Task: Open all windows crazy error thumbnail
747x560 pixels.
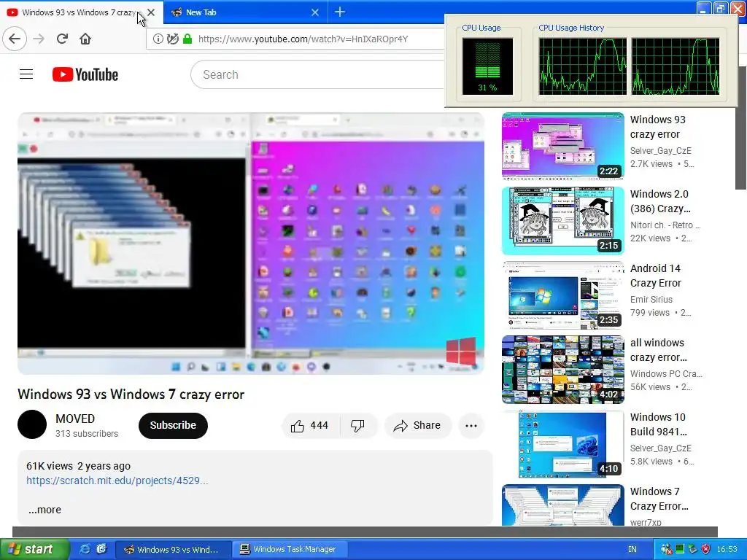Action: (x=562, y=370)
